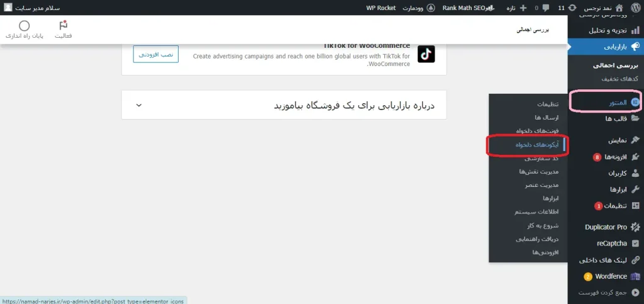The width and height of the screenshot is (644, 304).
Task: Click the TikTok logo icon
Action: (x=426, y=54)
